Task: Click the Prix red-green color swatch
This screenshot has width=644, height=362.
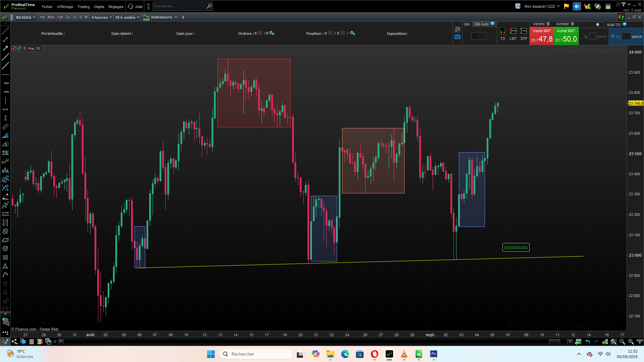Action: pyautogui.click(x=25, y=49)
